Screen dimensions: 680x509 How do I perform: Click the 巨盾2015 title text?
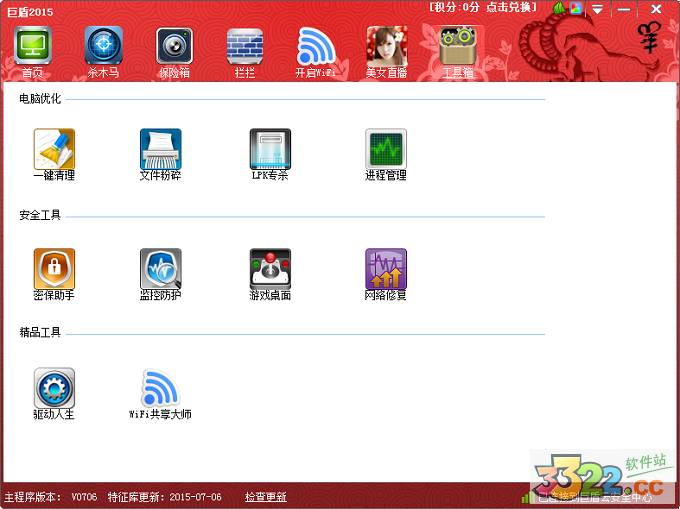coord(30,12)
